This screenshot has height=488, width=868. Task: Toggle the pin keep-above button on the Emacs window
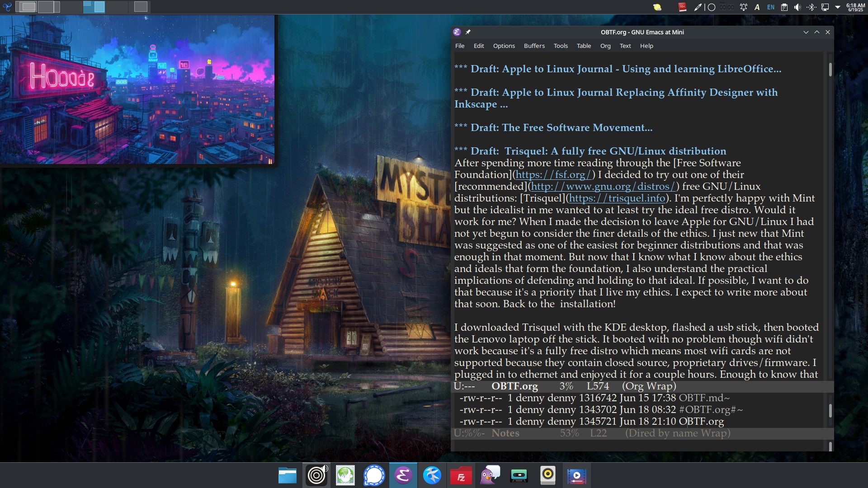468,32
